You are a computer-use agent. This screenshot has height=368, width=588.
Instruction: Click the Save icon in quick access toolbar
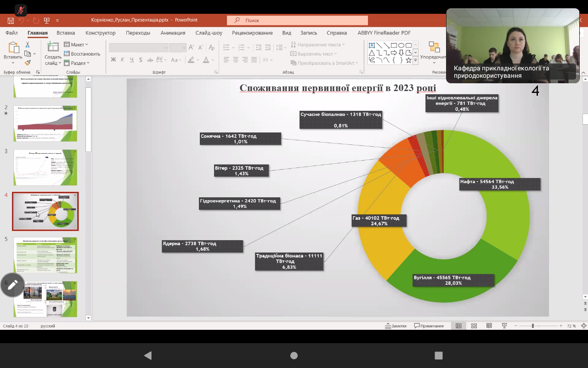[11, 20]
